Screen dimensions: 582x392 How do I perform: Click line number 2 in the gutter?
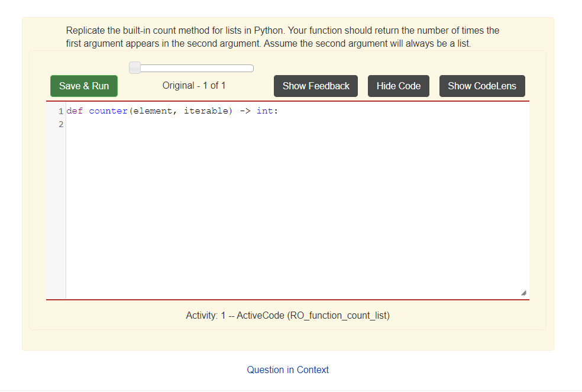click(x=60, y=124)
